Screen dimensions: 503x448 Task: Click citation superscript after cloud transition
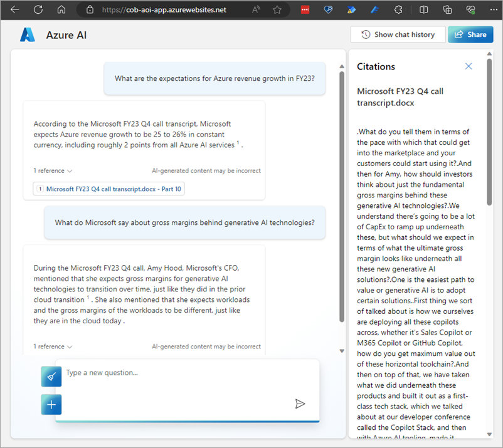[x=88, y=298]
